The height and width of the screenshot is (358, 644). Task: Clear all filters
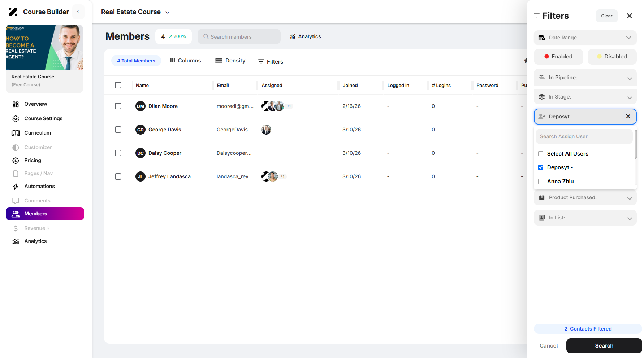(x=607, y=16)
